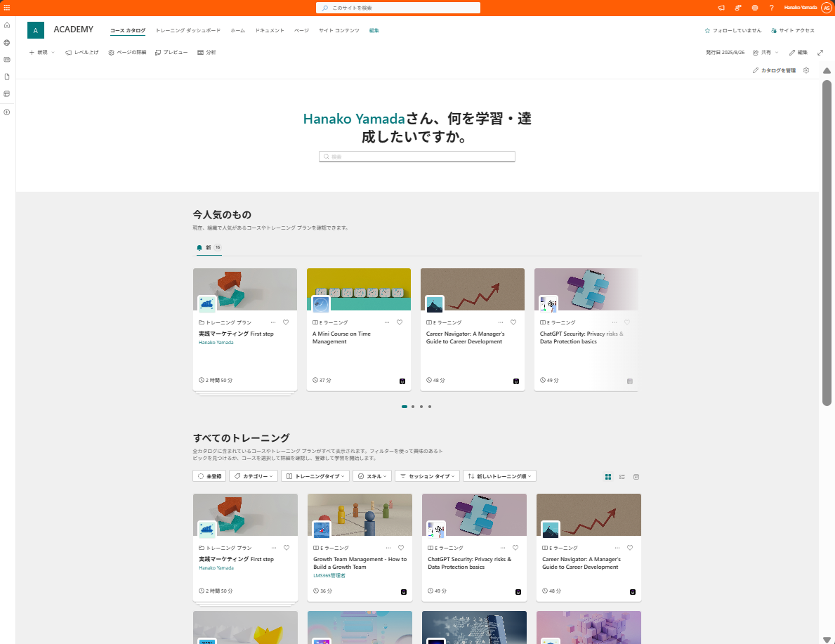Toggle the 未登録 filter
The width and height of the screenshot is (835, 644).
click(x=209, y=476)
